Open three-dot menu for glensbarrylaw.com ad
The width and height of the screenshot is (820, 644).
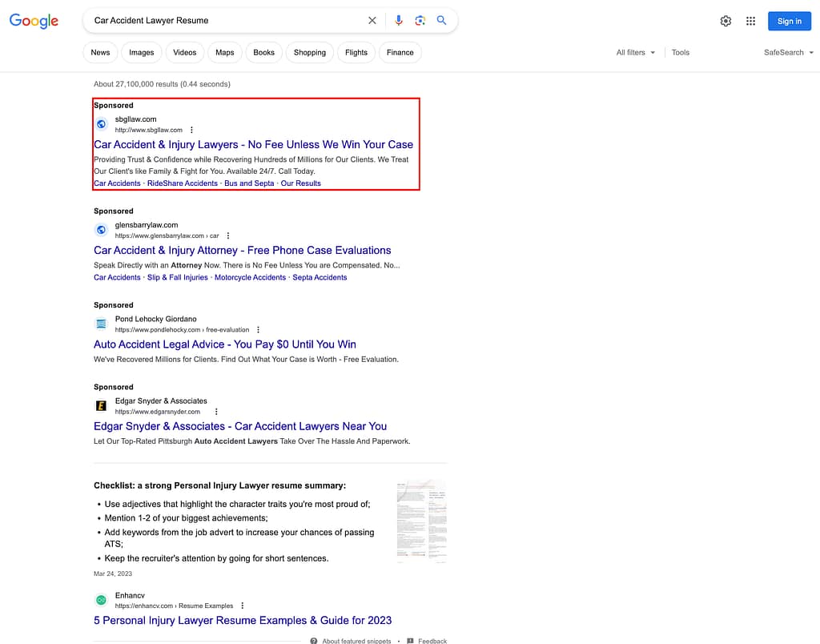click(x=228, y=235)
